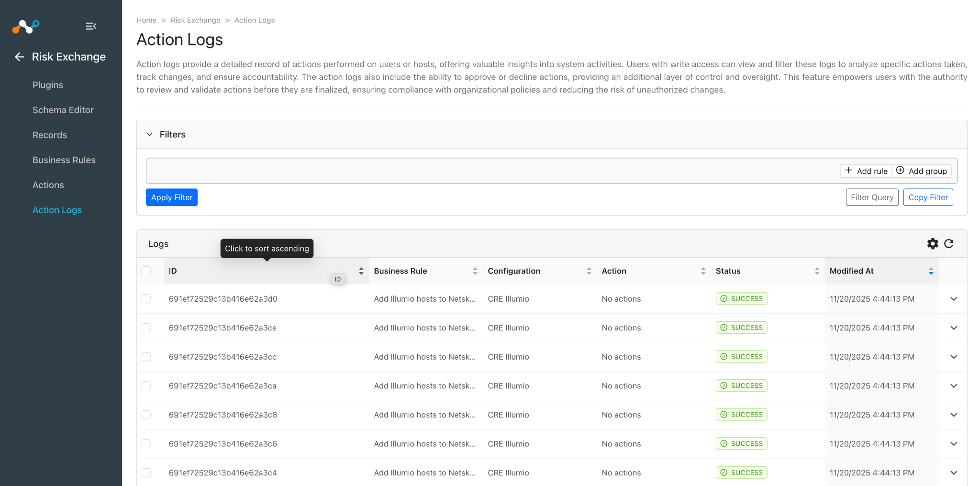
Task: Expand row 691ef72529c13b416e62a3cc details
Action: point(954,357)
